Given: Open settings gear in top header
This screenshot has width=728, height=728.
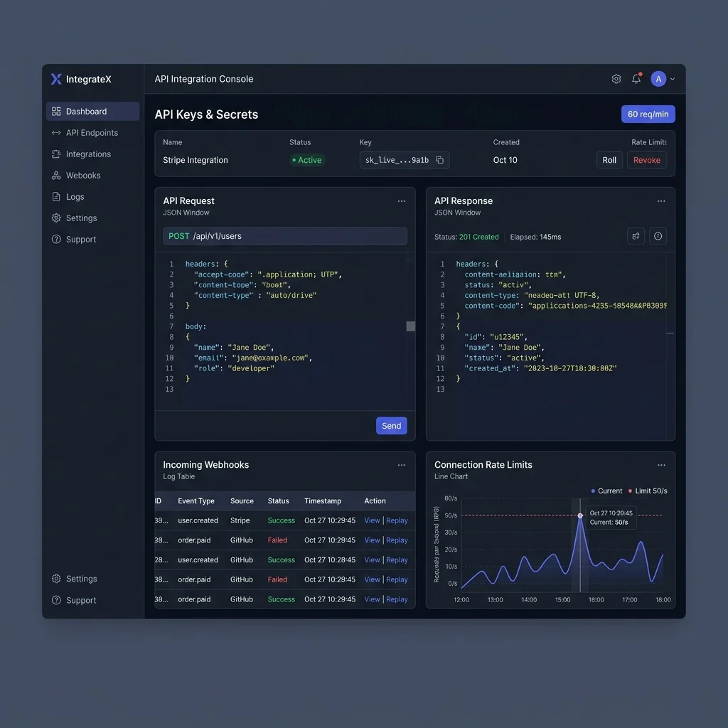Looking at the screenshot, I should point(616,79).
